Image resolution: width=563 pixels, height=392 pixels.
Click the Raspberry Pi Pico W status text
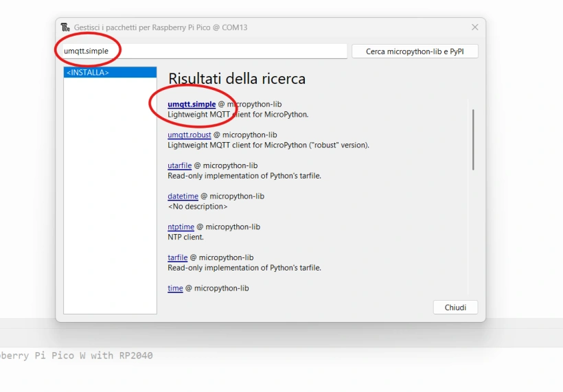point(76,356)
